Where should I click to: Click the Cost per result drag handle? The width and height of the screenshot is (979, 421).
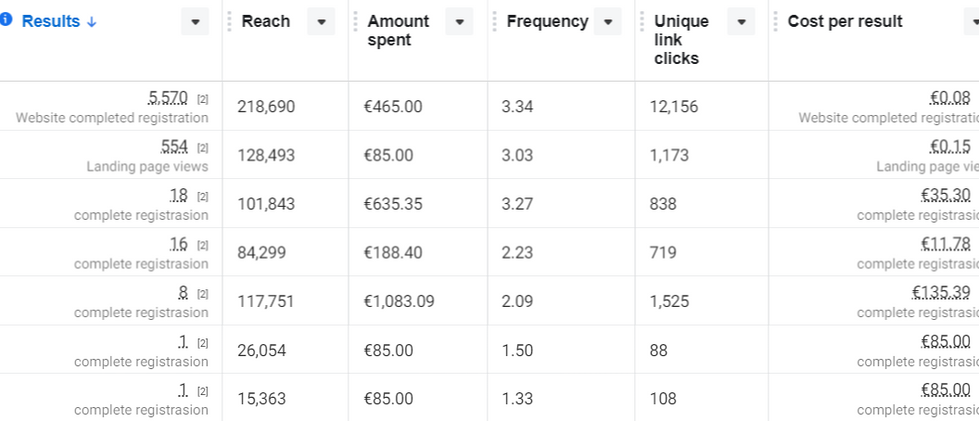coord(775,21)
